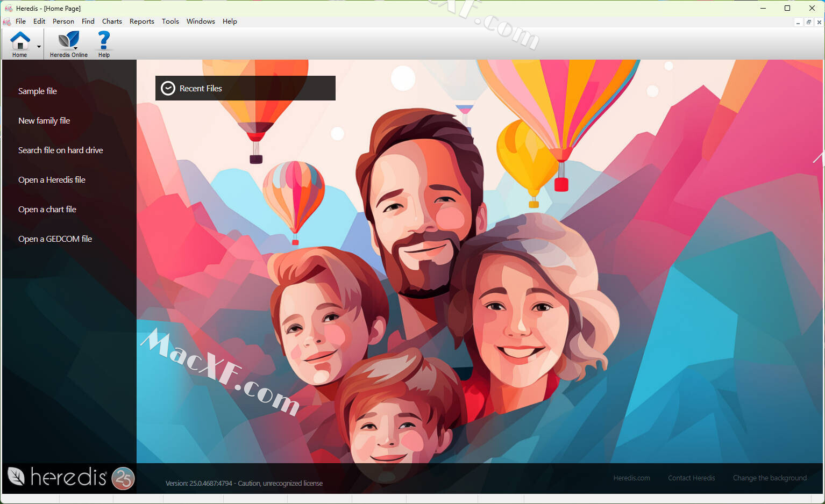825x504 pixels.
Task: Open the Person menu
Action: coord(63,21)
